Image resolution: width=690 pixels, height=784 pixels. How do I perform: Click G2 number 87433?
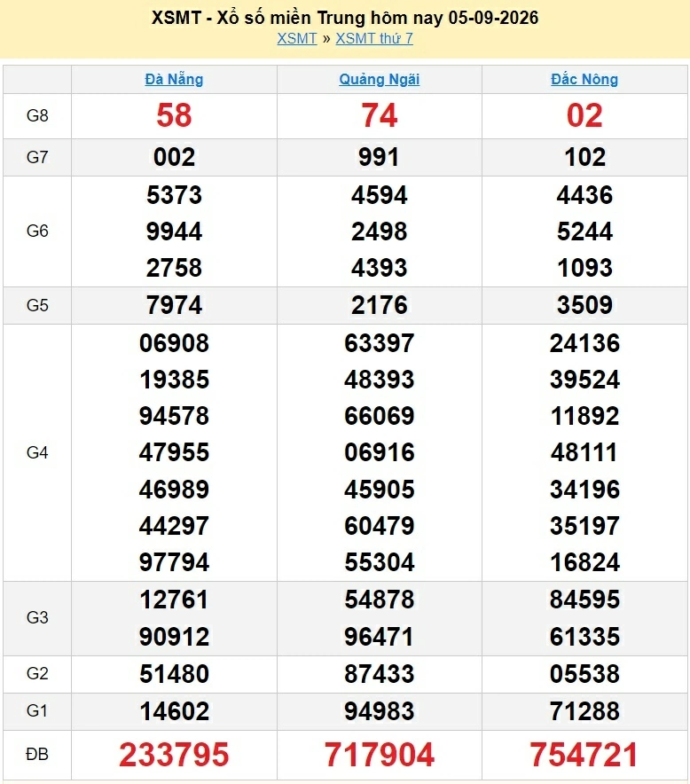[x=379, y=673]
